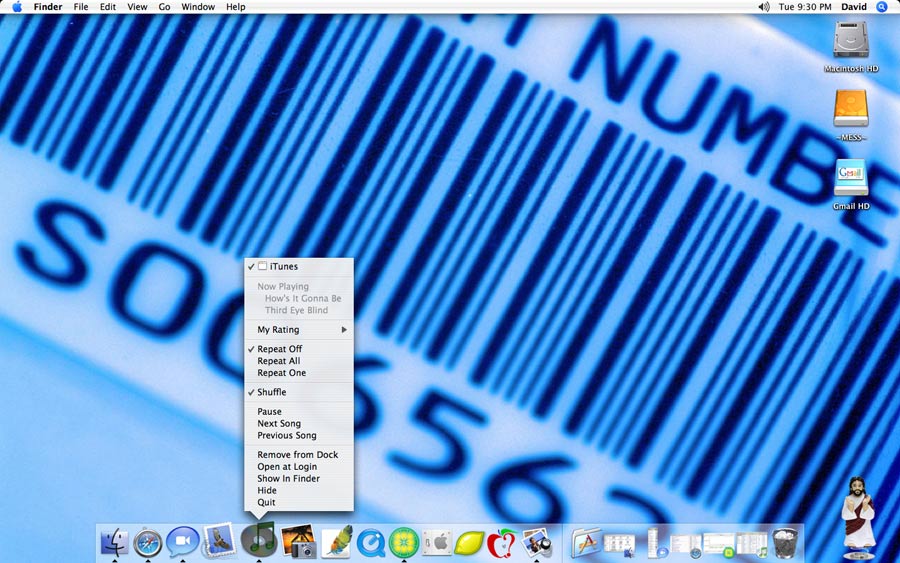
Task: Open the Finder menu
Action: coord(48,7)
